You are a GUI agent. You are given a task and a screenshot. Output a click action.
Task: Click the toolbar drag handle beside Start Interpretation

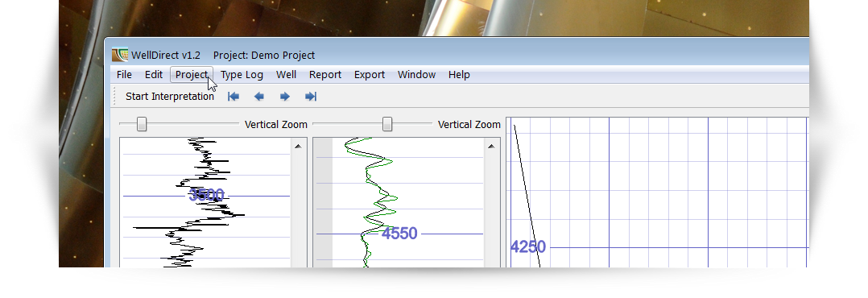click(115, 97)
